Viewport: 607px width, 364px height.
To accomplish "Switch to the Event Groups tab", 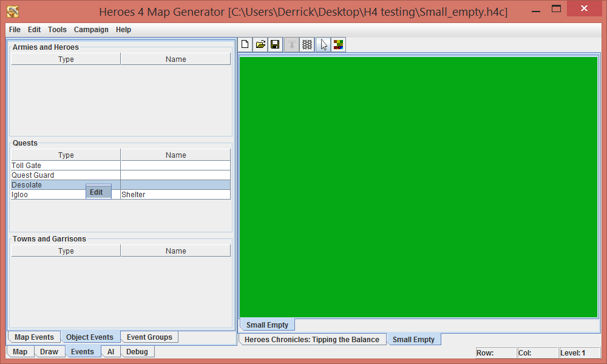I will point(149,337).
